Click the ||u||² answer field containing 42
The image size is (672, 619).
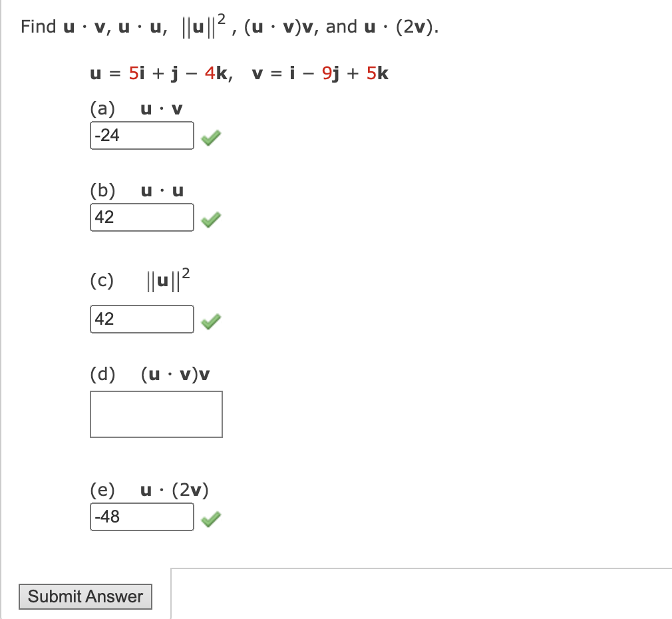tap(141, 319)
